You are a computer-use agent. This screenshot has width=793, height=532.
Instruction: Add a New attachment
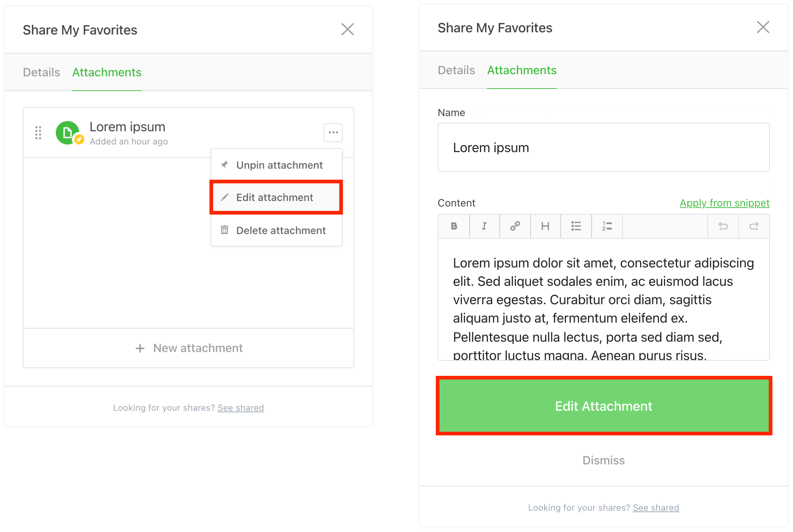click(189, 348)
